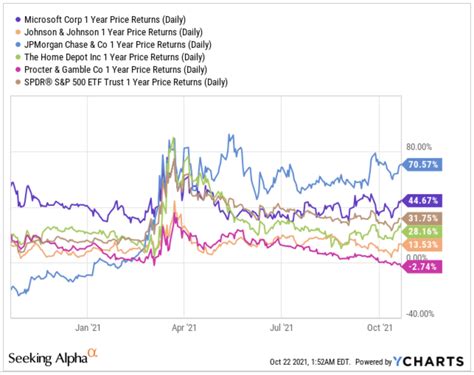Select JPMorgan Chase & Co legend label
The height and width of the screenshot is (375, 474).
118,45
